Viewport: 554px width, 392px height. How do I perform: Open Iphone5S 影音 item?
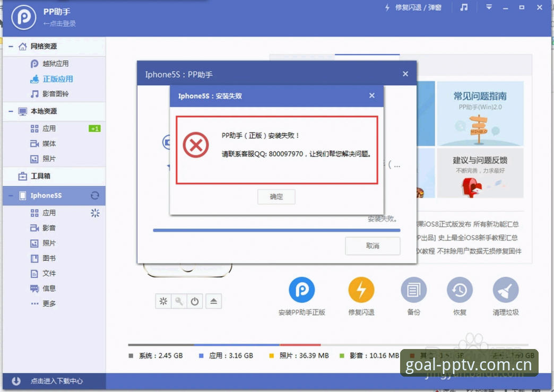[x=43, y=228]
